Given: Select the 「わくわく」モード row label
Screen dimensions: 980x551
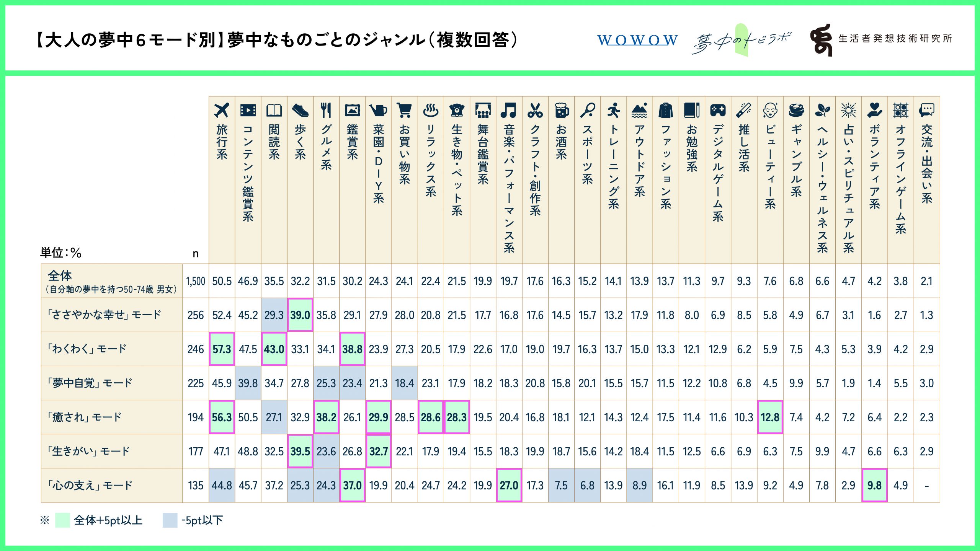Looking at the screenshot, I should coord(87,349).
